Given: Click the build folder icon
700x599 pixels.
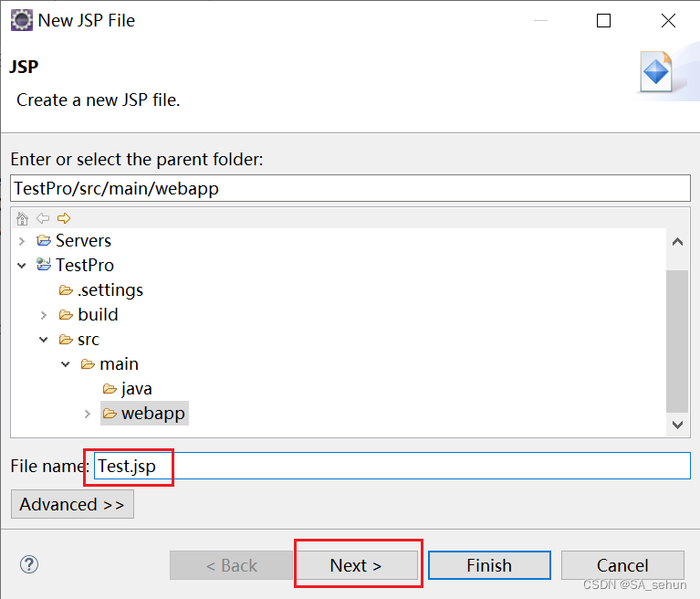Looking at the screenshot, I should [x=66, y=315].
